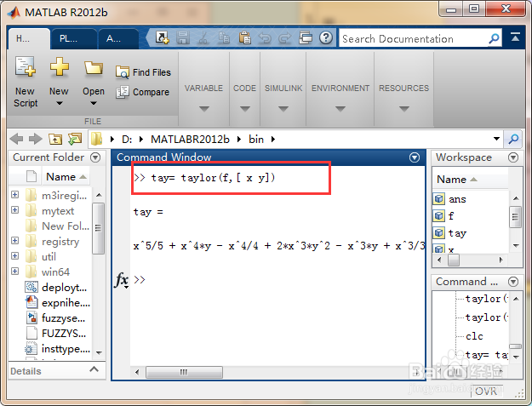Expand the SIMULINK section
532x406 pixels.
click(x=283, y=109)
